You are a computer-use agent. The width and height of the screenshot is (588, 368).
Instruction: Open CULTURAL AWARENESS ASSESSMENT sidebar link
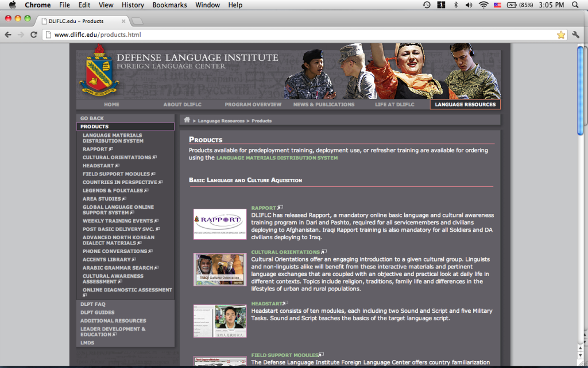tap(113, 279)
